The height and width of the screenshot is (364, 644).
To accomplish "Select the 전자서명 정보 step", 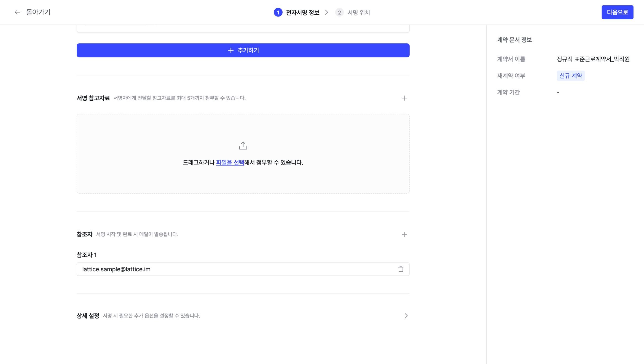I will point(302,13).
